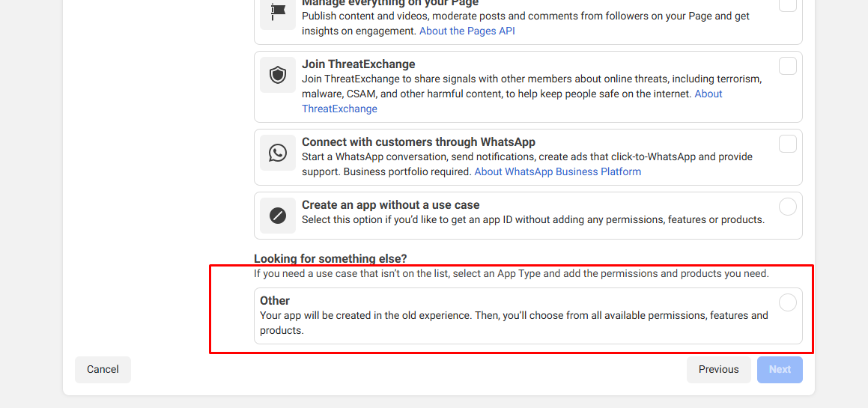Viewport: 868px width, 408px height.
Task: Select the Create an app without a use case radio button
Action: click(x=787, y=207)
